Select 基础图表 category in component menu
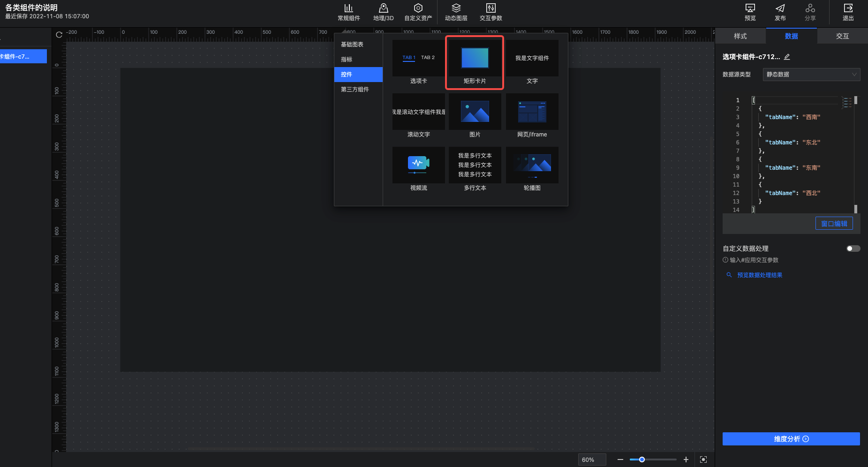The width and height of the screenshot is (868, 467). 352,45
